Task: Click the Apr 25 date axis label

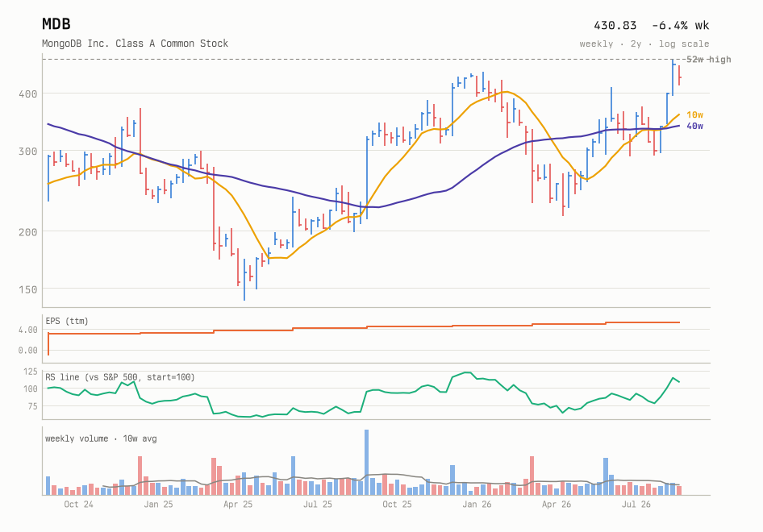Action: click(x=238, y=505)
